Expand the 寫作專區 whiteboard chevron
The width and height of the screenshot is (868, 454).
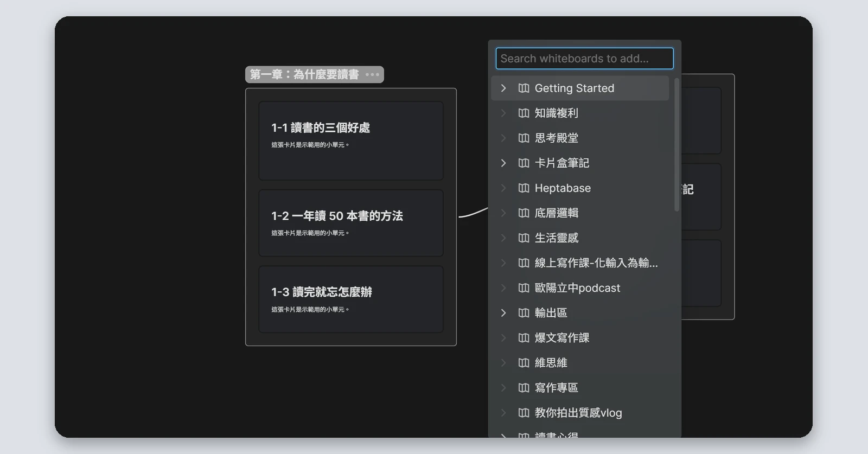click(503, 387)
